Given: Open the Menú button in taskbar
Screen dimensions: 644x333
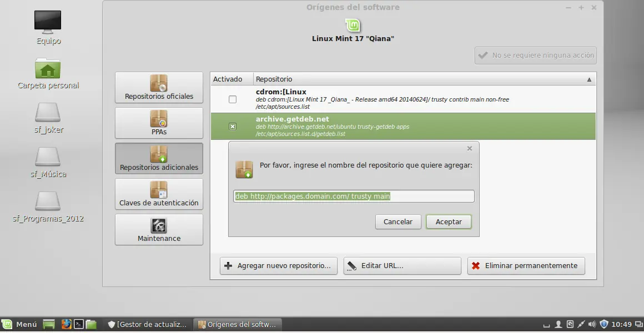Looking at the screenshot, I should coord(20,324).
